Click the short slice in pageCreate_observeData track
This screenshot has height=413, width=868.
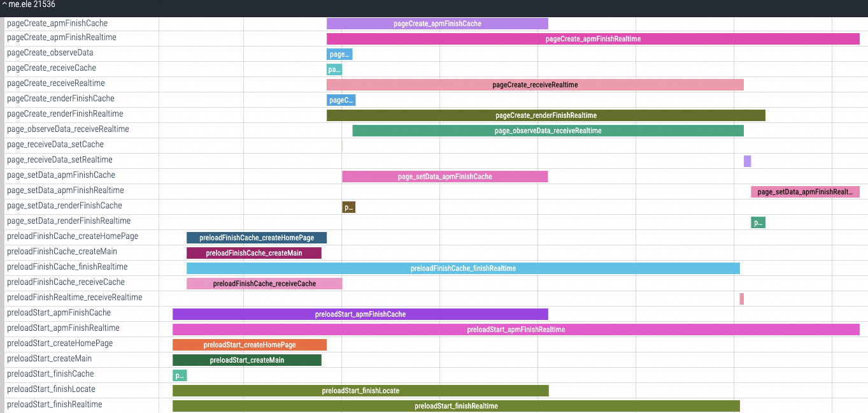(339, 54)
